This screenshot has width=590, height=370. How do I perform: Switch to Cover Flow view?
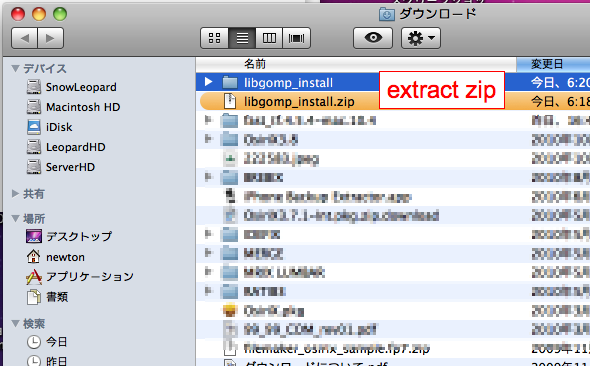[297, 38]
